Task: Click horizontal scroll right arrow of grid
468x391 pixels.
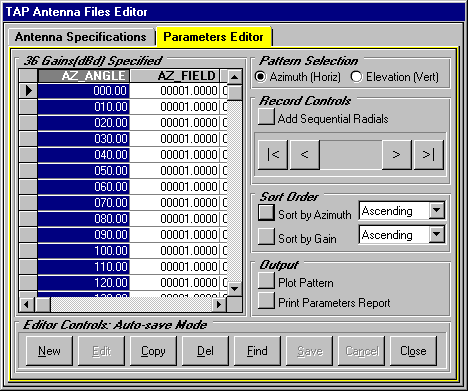Action: point(219,304)
